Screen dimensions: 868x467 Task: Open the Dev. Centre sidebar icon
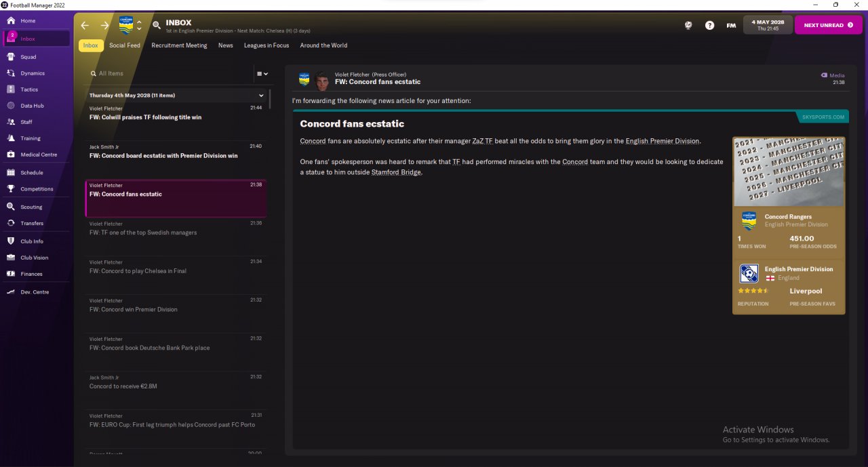tap(11, 292)
